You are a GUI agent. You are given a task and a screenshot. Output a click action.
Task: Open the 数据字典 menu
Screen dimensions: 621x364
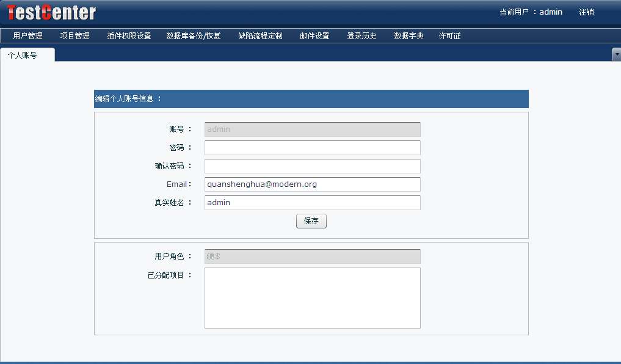(x=409, y=36)
